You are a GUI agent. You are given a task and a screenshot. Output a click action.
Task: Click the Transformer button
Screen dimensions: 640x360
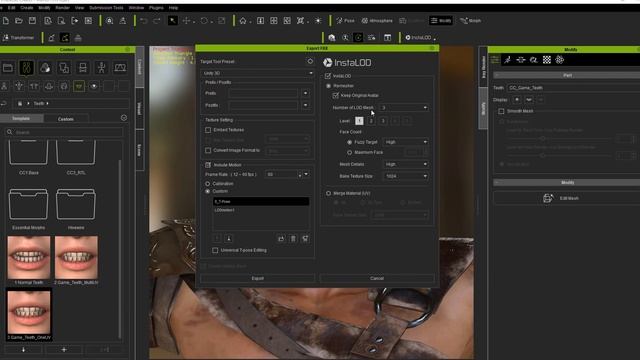[x=18, y=38]
